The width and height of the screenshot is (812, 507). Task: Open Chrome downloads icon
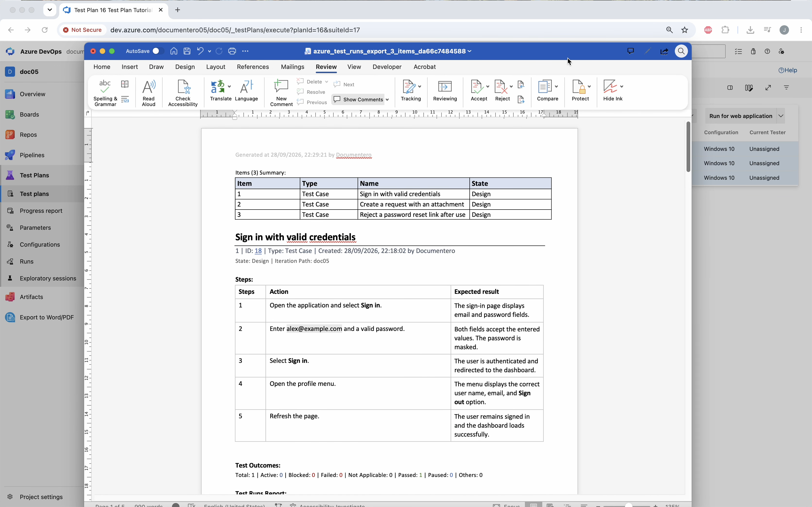click(750, 30)
